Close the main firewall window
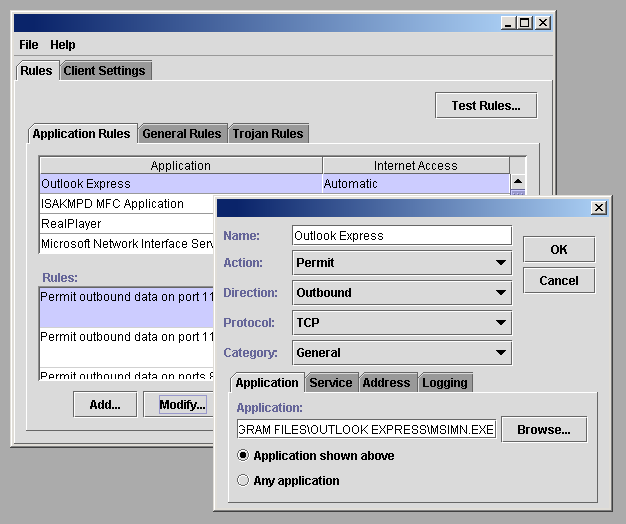The width and height of the screenshot is (626, 524). click(543, 23)
